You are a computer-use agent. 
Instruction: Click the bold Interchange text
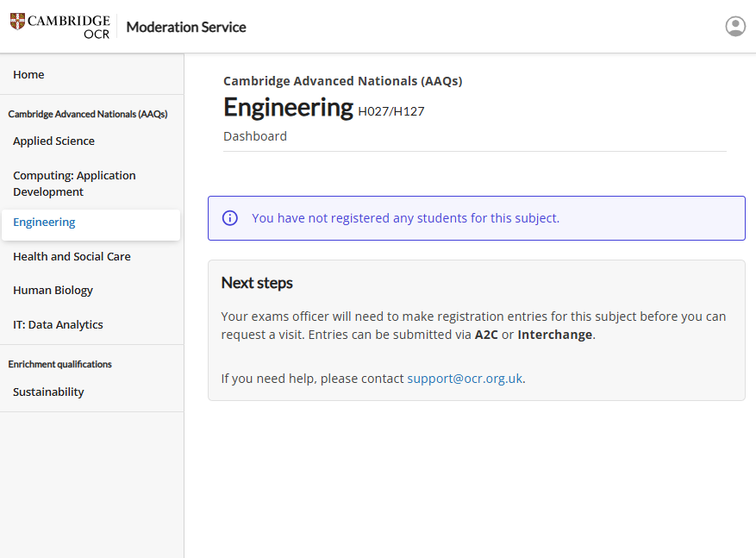554,335
